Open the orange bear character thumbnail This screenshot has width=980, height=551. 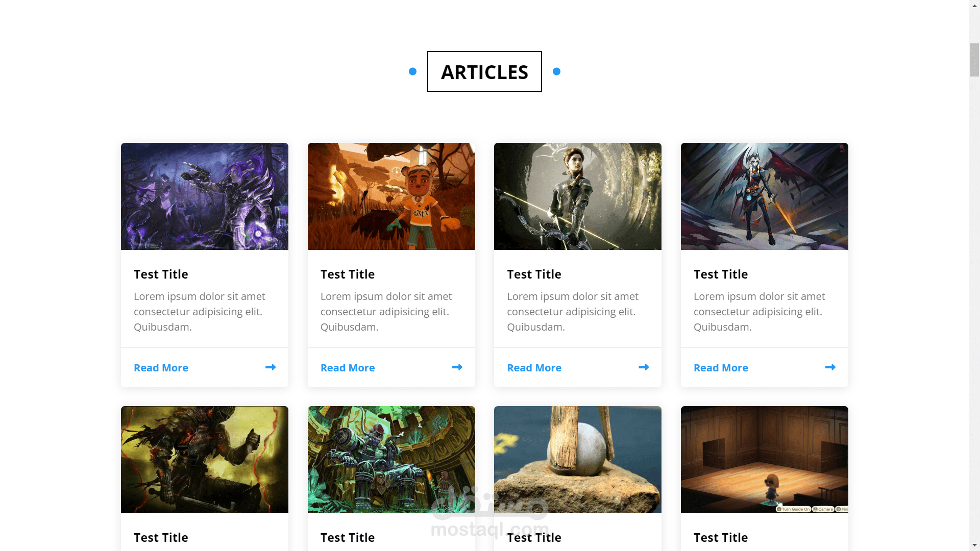391,196
